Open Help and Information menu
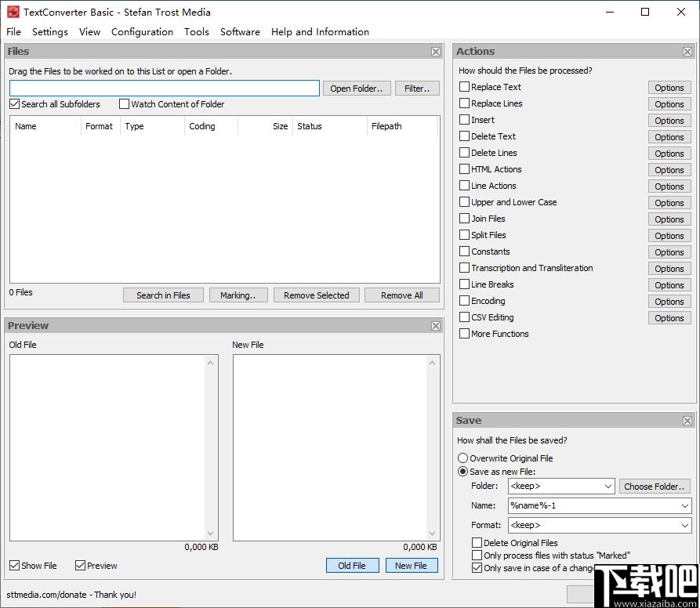 (320, 31)
